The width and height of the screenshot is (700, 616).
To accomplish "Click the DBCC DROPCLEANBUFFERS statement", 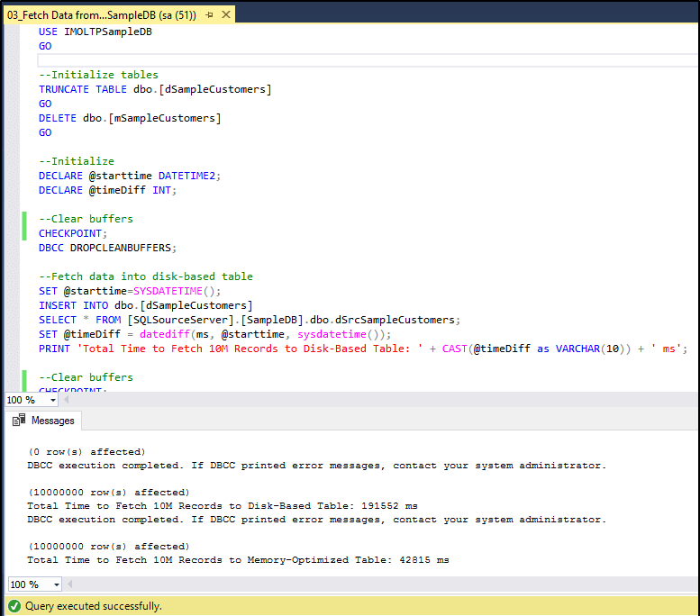I will click(107, 248).
